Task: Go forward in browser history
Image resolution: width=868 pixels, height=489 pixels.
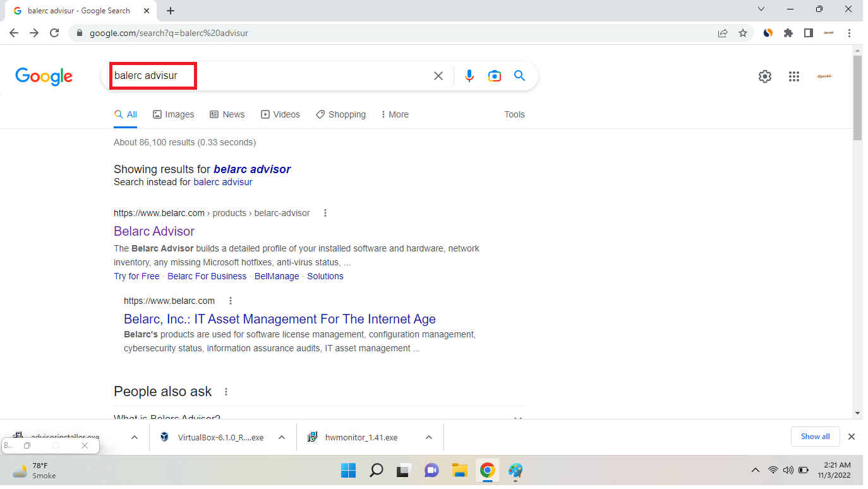Action: (x=34, y=33)
